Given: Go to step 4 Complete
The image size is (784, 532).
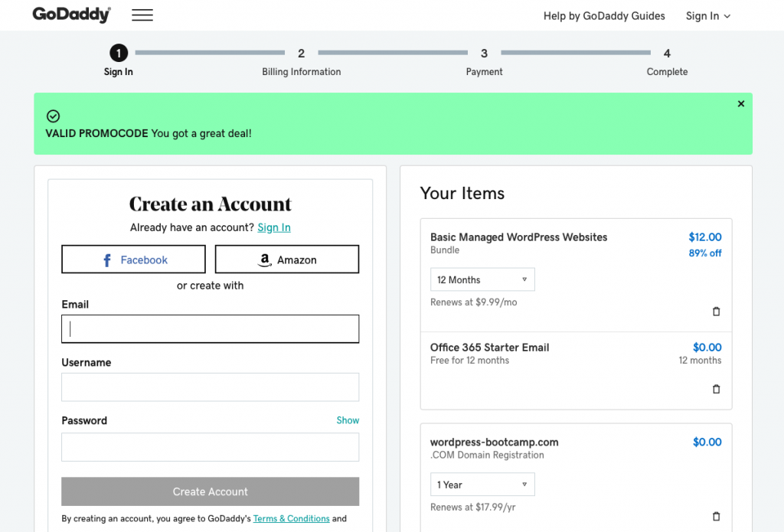Looking at the screenshot, I should [667, 62].
